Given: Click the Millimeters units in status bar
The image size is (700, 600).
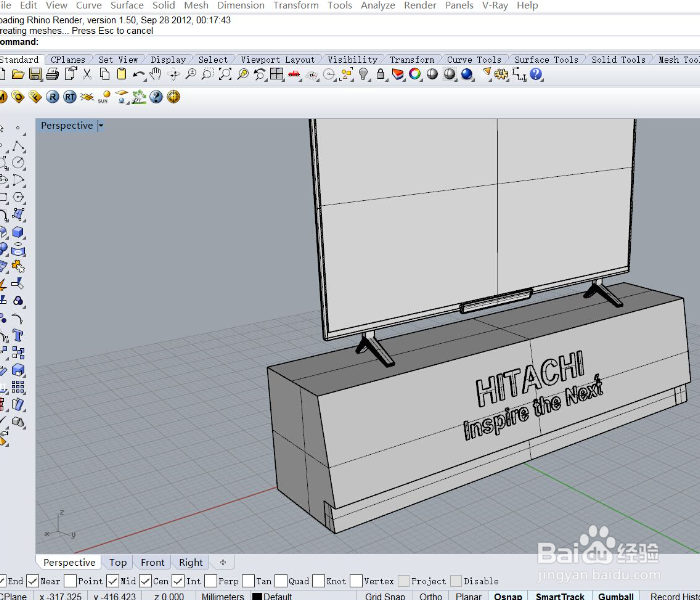Looking at the screenshot, I should tap(222, 596).
